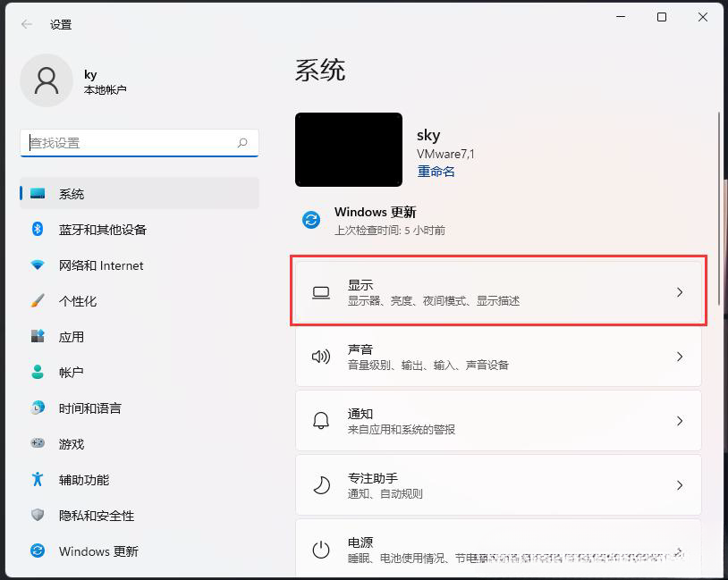Click the 重命名 link under sky

click(436, 171)
